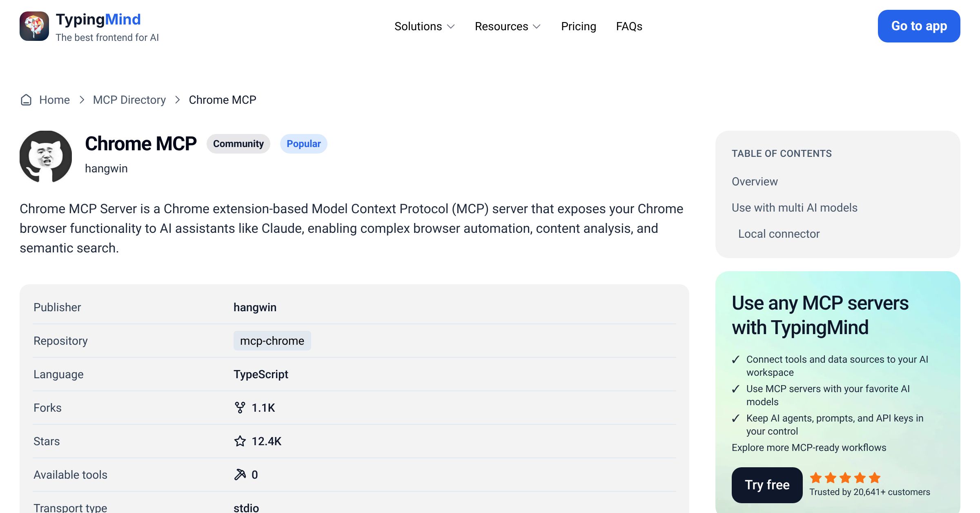This screenshot has width=980, height=513.
Task: Click the Community badge
Action: [x=238, y=144]
